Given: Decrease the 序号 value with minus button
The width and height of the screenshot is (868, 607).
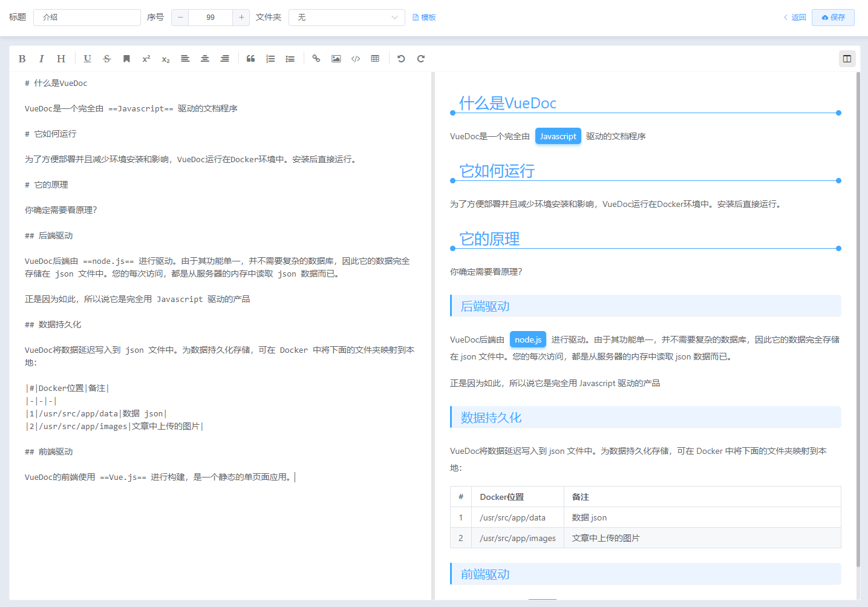Looking at the screenshot, I should coord(180,18).
